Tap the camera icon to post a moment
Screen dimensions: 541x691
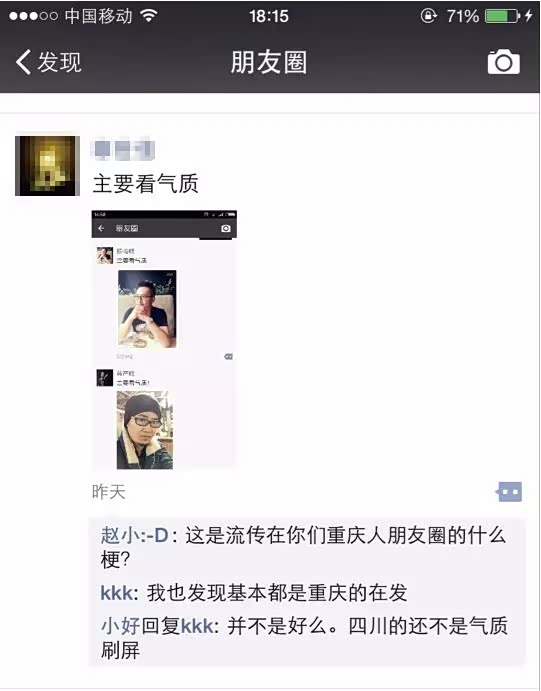(504, 62)
